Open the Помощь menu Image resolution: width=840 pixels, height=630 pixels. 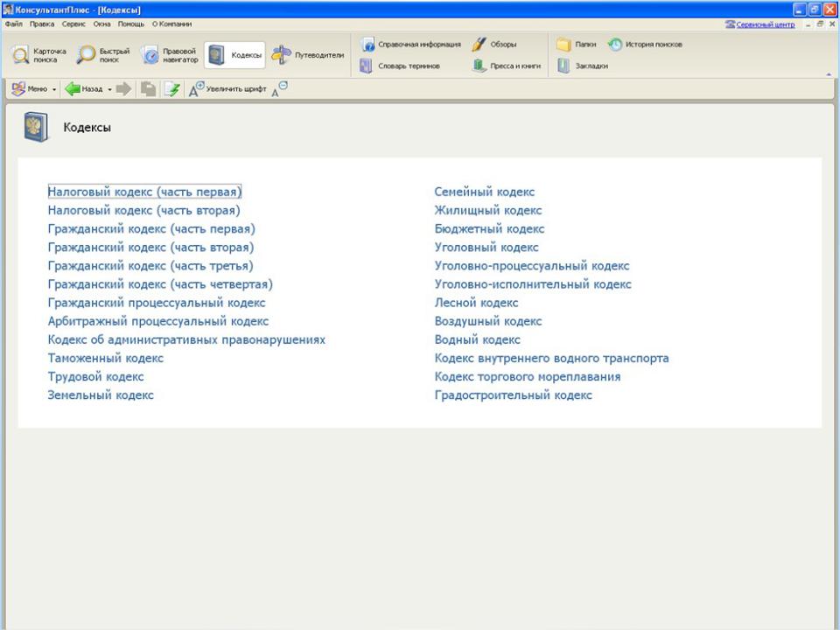(x=131, y=24)
